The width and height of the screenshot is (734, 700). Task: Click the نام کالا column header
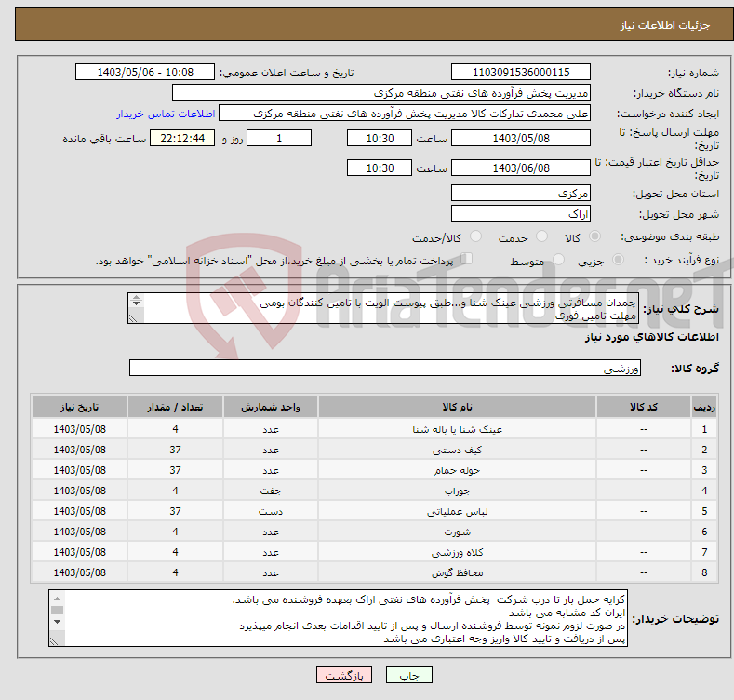[457, 407]
